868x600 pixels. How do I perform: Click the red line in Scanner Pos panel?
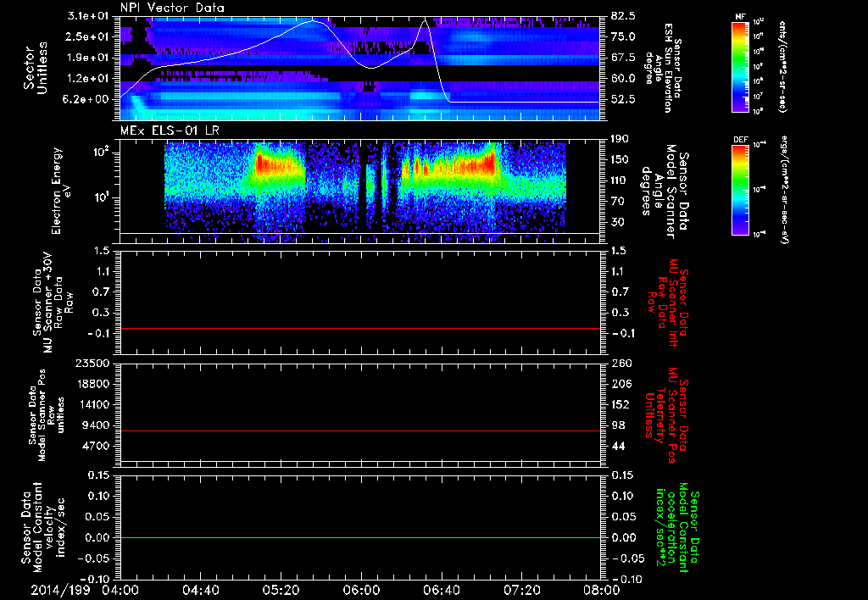[360, 431]
